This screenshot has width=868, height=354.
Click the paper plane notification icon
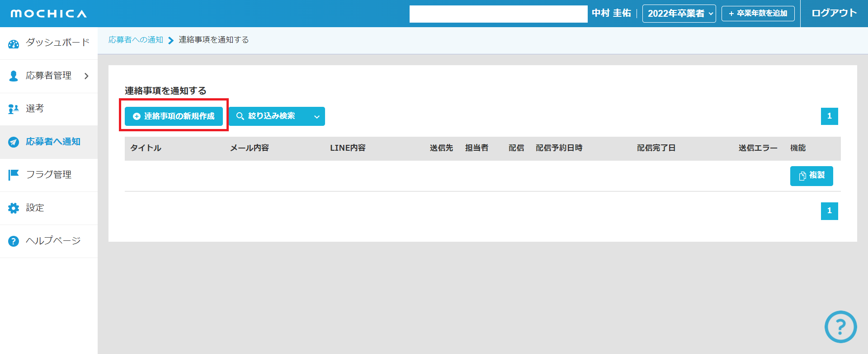[x=14, y=142]
